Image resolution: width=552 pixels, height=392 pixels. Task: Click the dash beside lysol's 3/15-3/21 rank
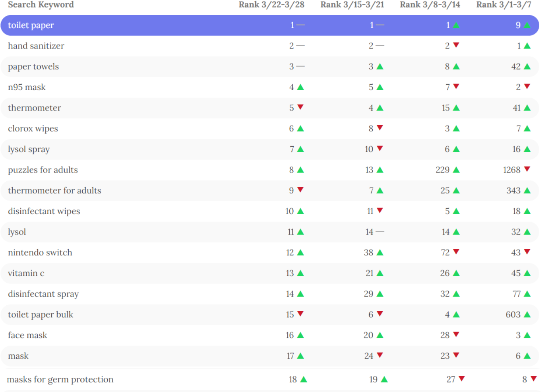pos(380,232)
